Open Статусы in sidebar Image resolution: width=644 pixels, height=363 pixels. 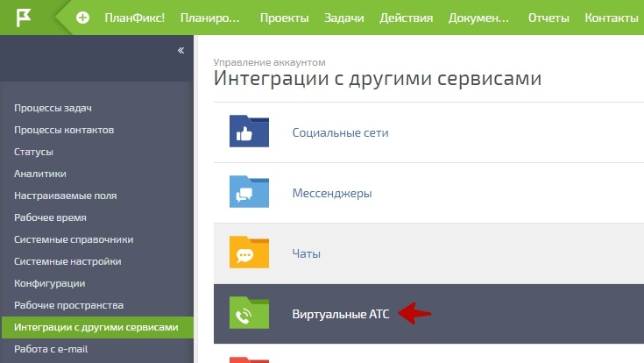[x=33, y=152]
